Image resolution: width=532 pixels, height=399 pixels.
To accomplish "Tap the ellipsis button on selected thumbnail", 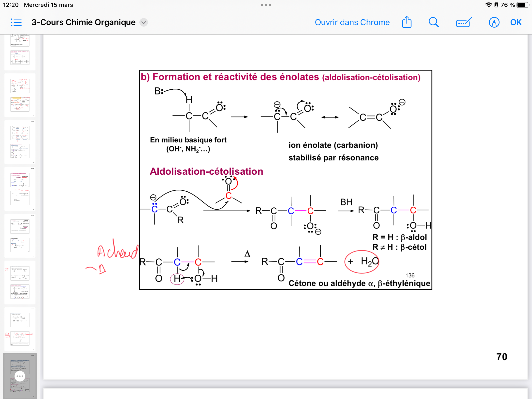I will click(20, 376).
